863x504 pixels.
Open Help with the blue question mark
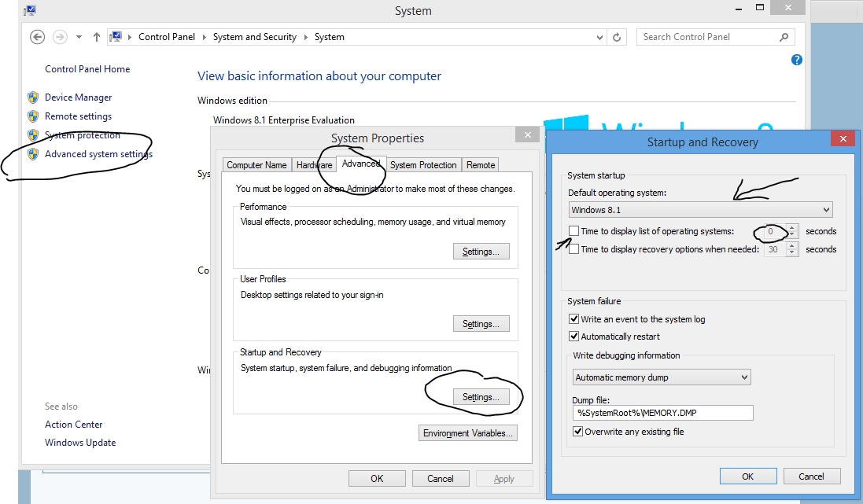coord(796,60)
